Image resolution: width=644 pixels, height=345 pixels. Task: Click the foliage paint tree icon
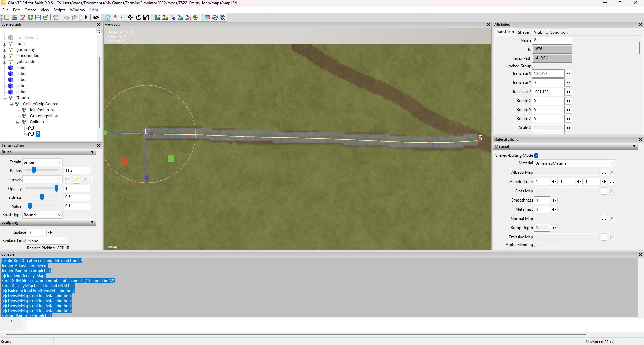pos(196,17)
